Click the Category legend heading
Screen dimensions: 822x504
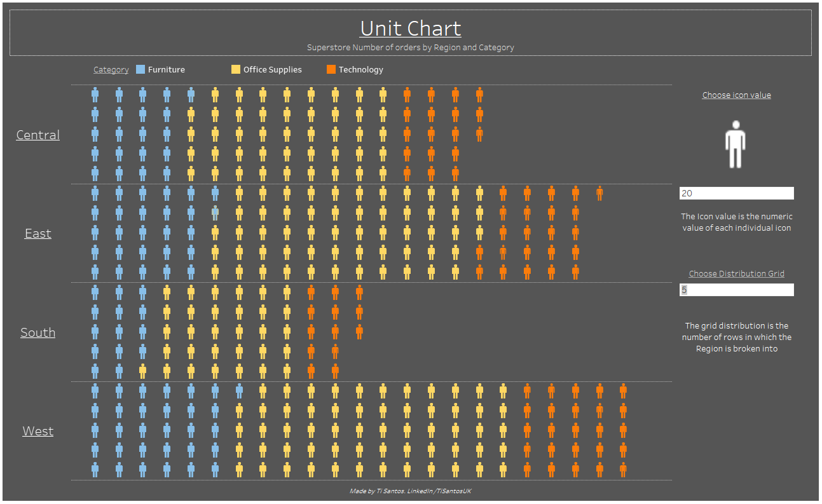tap(111, 69)
